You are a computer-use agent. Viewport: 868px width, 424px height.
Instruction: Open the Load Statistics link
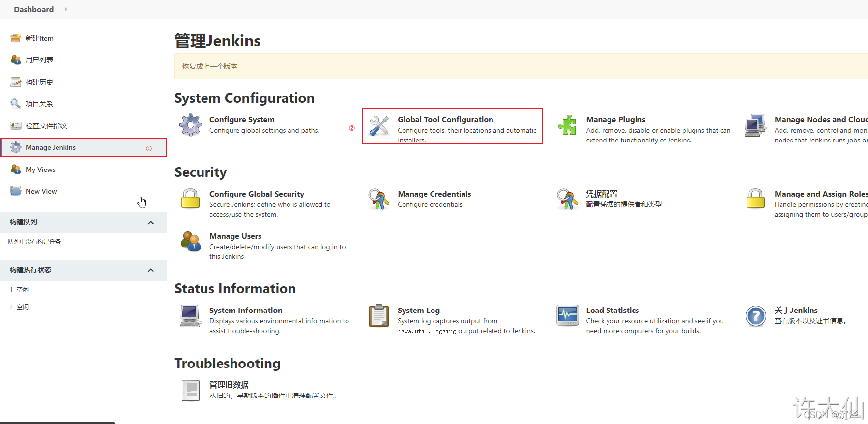coord(612,310)
